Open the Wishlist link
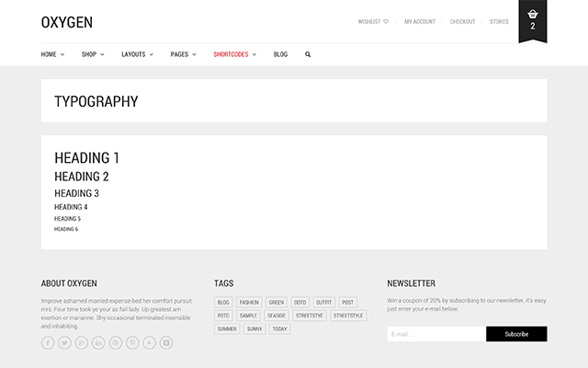Screen dimensions: 588x368 tap(373, 21)
